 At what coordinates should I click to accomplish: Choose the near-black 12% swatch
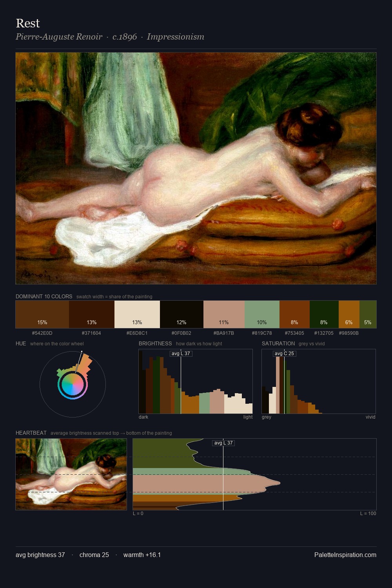point(181,314)
